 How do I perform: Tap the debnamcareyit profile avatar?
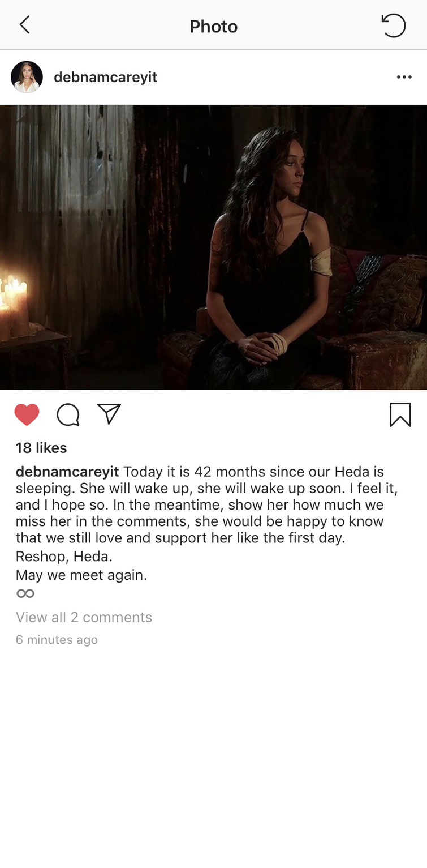pos(27,77)
